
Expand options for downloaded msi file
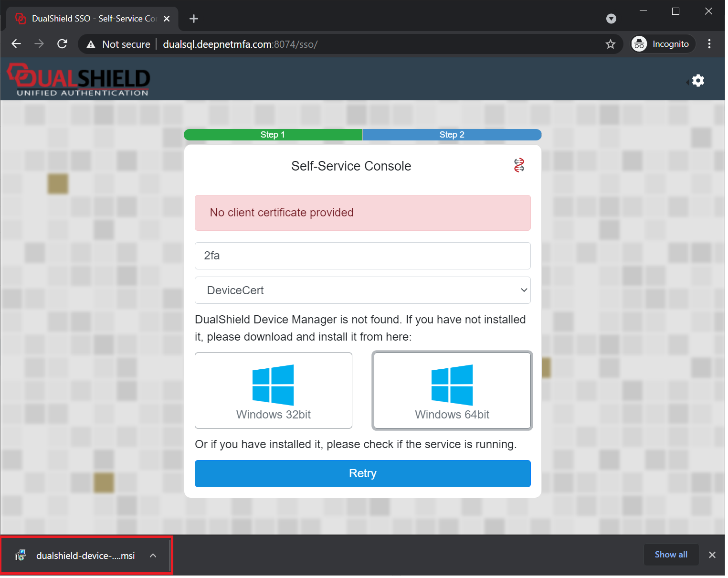[153, 556]
